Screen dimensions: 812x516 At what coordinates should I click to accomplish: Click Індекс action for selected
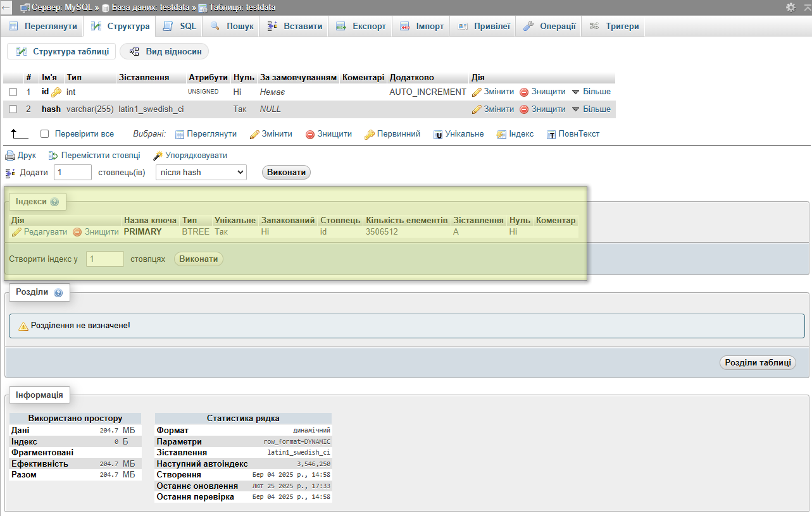[515, 134]
